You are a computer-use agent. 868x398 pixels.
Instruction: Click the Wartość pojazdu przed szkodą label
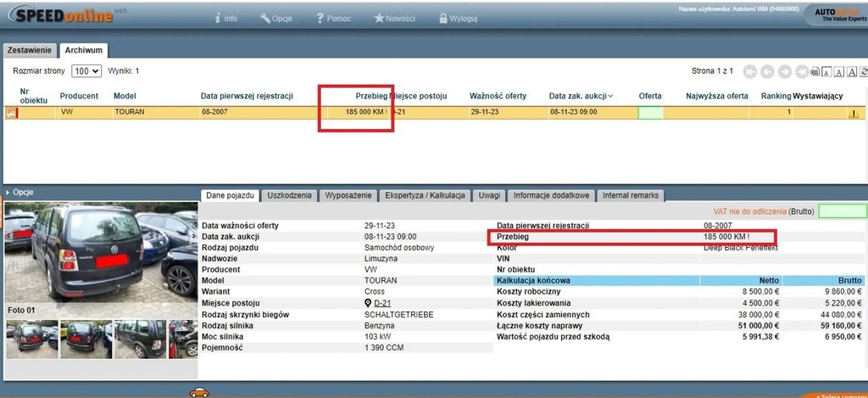pos(553,336)
